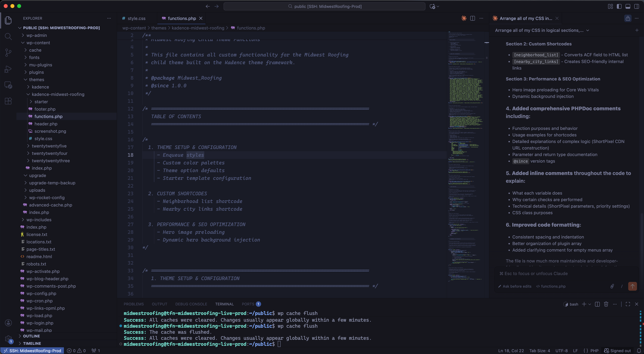Toggle Ask before edits mode
Viewport: 644px width, 354px height.
515,286
